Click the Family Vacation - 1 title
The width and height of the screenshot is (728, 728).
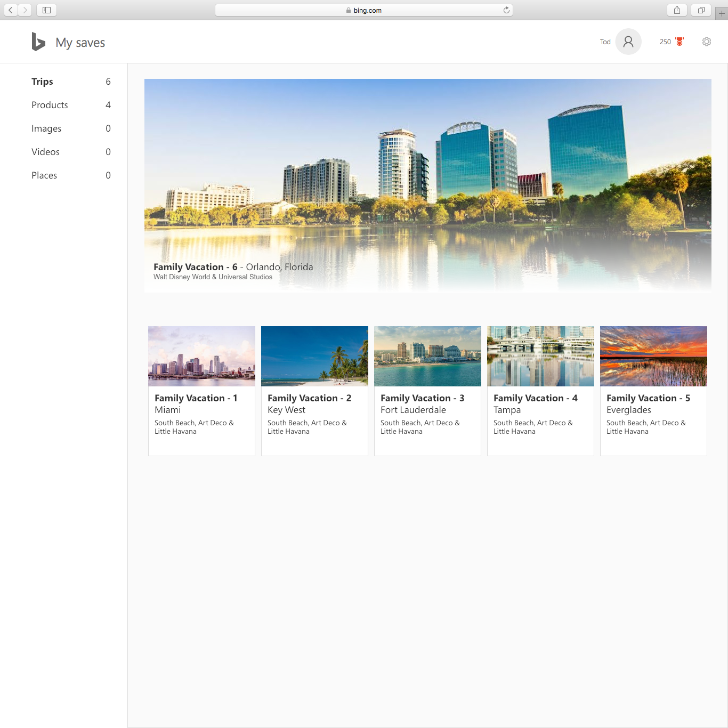point(196,398)
